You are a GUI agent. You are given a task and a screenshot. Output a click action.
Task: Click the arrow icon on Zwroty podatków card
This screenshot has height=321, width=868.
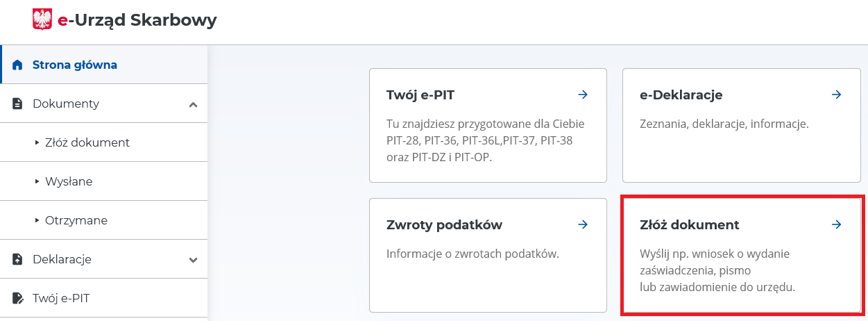tap(583, 224)
